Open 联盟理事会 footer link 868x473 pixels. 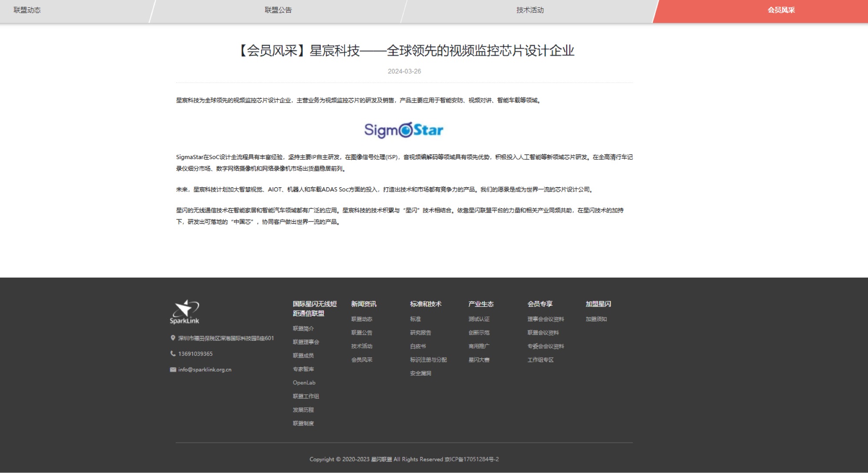[306, 342]
